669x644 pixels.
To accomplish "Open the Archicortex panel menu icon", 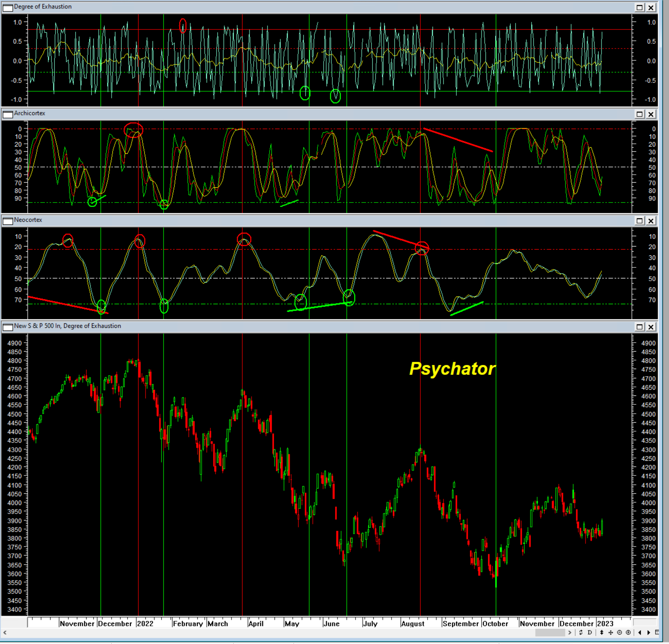I will [8, 114].
